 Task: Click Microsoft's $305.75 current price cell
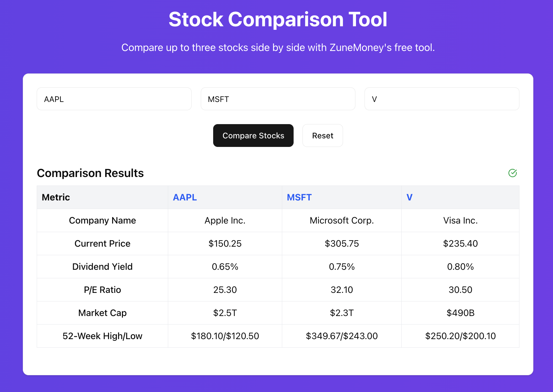coord(342,243)
